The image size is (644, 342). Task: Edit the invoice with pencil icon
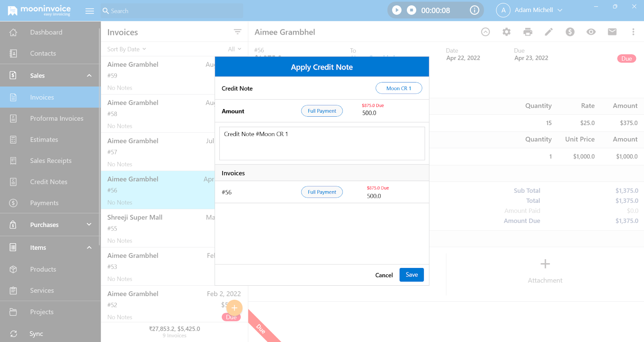point(549,32)
